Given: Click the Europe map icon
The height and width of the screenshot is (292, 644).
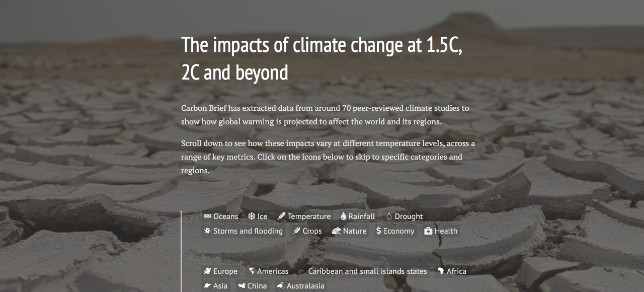Looking at the screenshot, I should click(x=207, y=271).
